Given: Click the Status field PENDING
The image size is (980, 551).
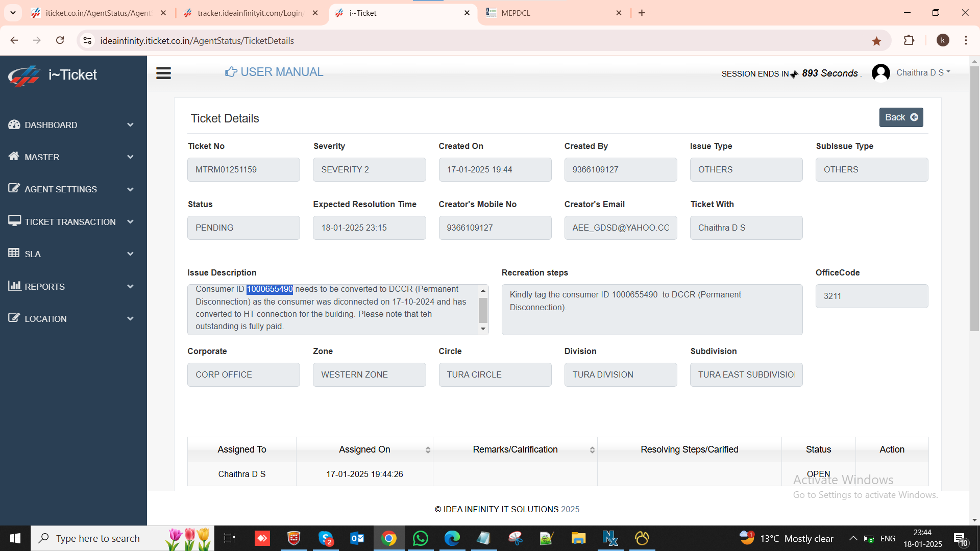Looking at the screenshot, I should 243,228.
